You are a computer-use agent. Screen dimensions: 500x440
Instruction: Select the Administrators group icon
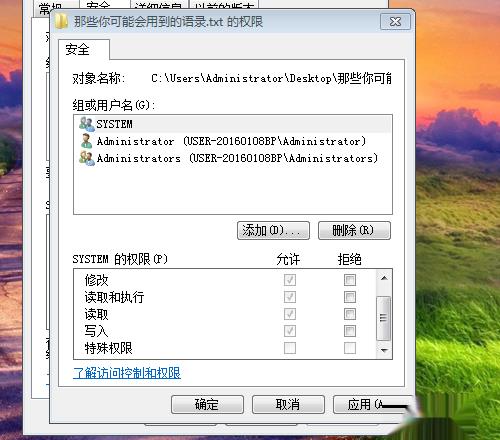87,158
